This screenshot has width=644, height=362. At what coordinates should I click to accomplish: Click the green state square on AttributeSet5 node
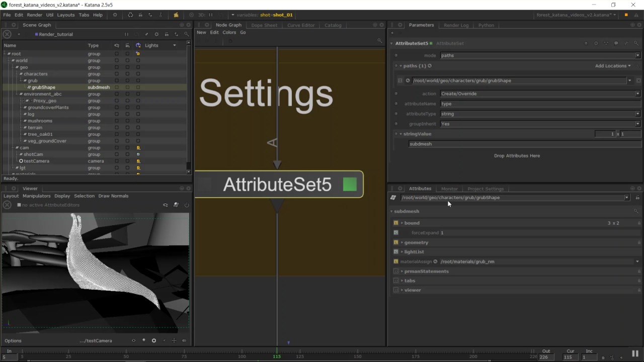[x=350, y=185]
